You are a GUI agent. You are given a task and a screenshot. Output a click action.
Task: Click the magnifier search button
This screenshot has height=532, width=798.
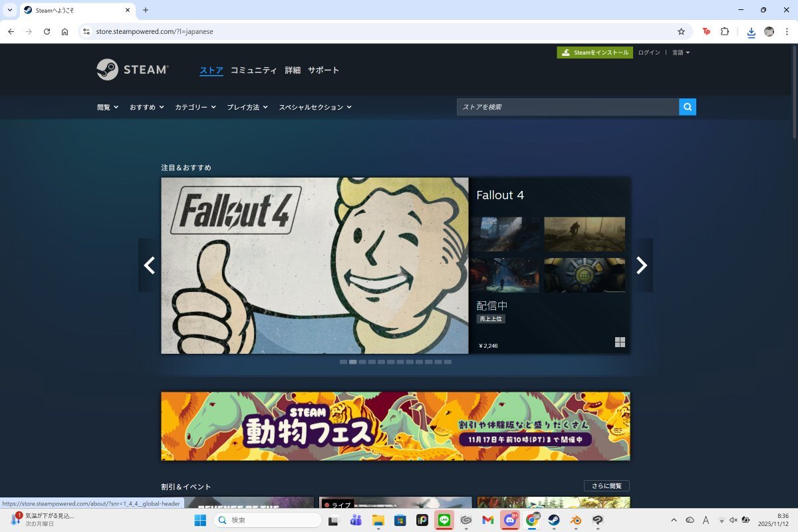688,106
